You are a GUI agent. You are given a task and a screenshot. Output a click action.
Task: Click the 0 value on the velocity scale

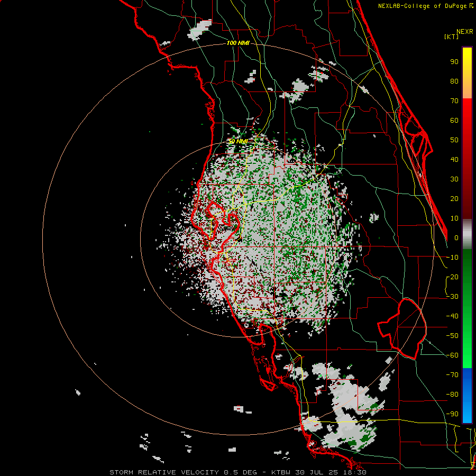pyautogui.click(x=456, y=237)
